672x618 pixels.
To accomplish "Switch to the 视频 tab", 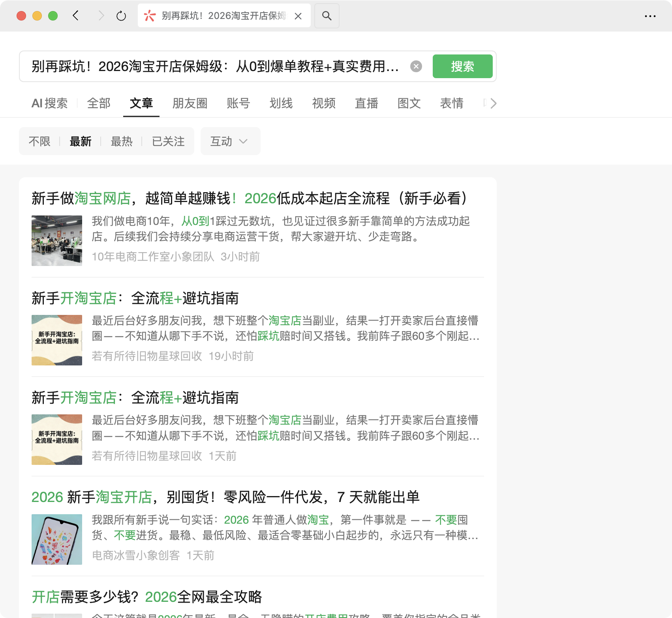I will pyautogui.click(x=324, y=103).
